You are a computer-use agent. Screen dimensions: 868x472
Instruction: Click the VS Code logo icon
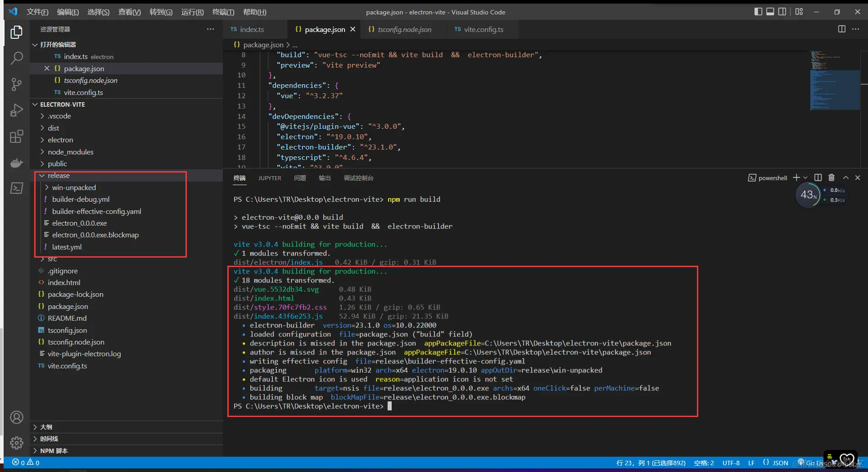coord(13,12)
